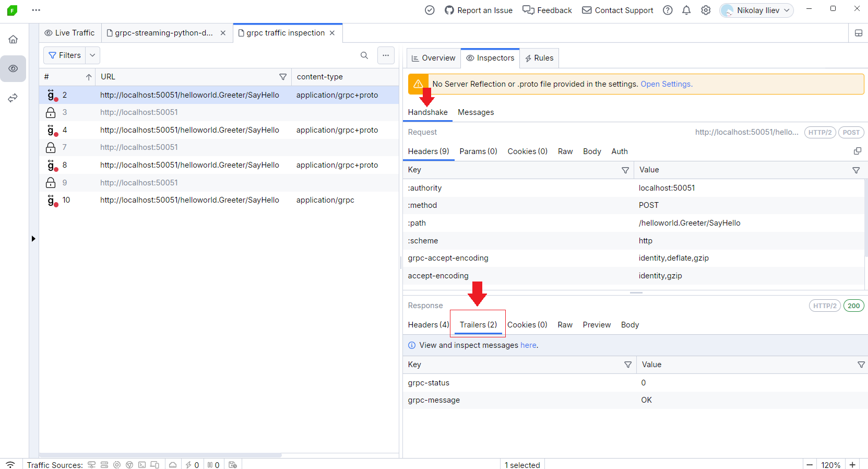
Task: Open the Traffic eye section in sidebar
Action: point(13,68)
